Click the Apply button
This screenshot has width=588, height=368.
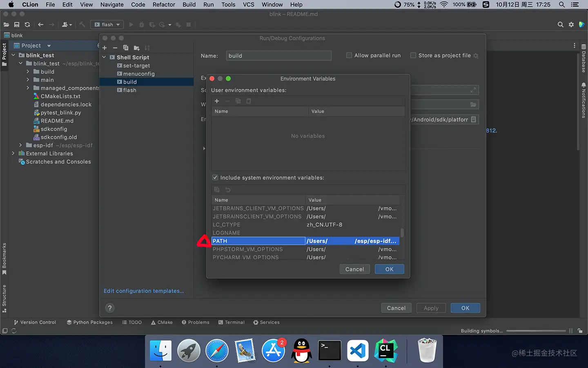coord(431,308)
